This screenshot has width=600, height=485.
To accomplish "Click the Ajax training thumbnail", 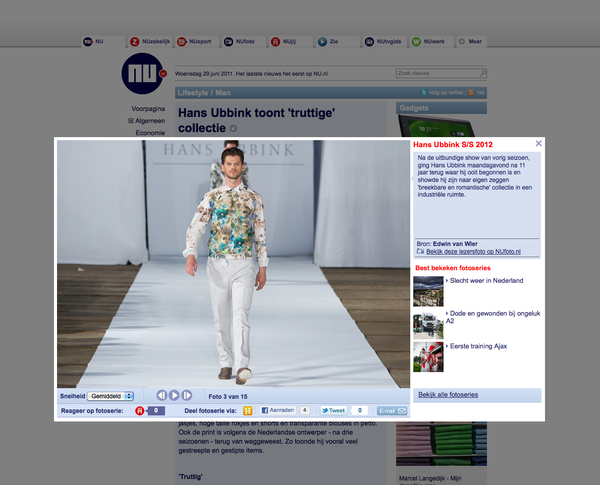I will [428, 357].
